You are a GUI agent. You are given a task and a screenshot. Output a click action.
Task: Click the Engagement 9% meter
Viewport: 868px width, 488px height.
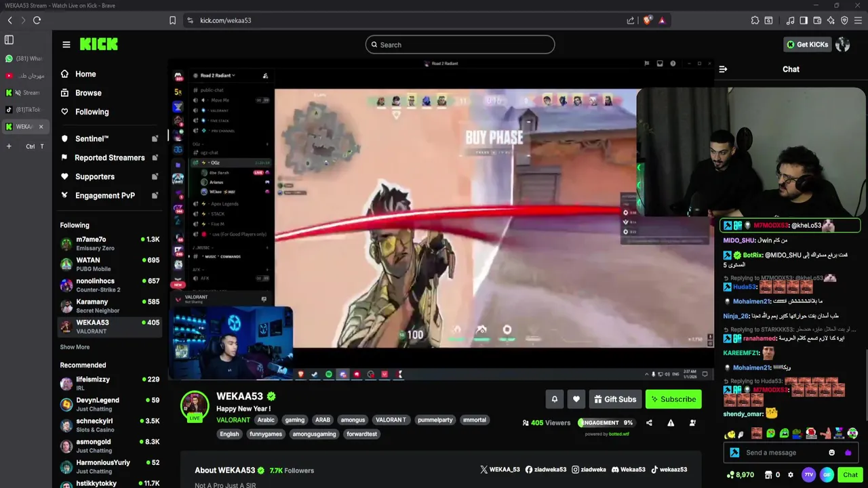tap(606, 423)
